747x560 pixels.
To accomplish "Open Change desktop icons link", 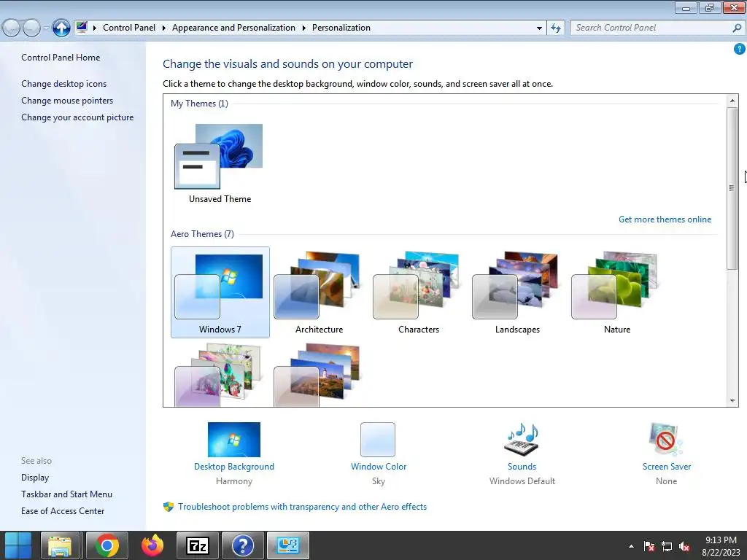I will click(64, 84).
